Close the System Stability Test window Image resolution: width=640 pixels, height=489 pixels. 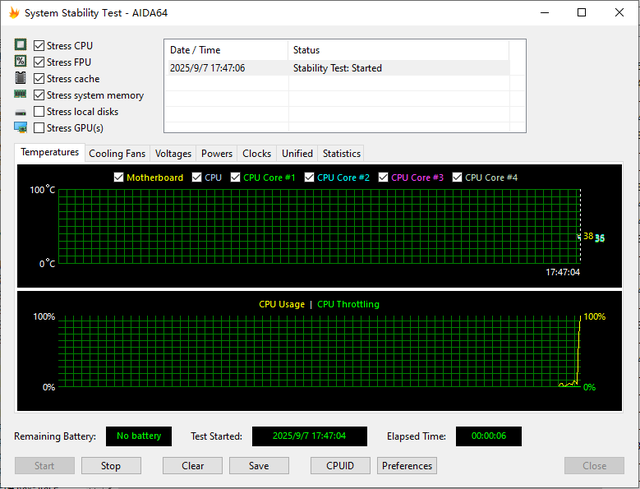(x=619, y=13)
